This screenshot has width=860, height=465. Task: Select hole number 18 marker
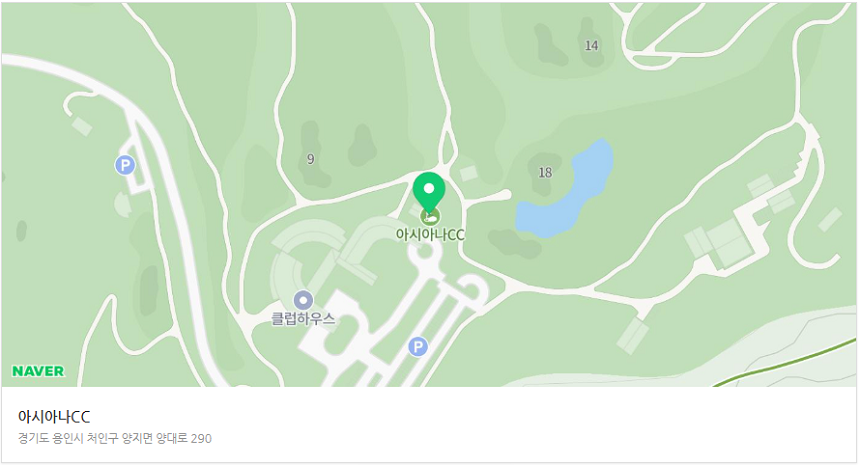coord(545,173)
